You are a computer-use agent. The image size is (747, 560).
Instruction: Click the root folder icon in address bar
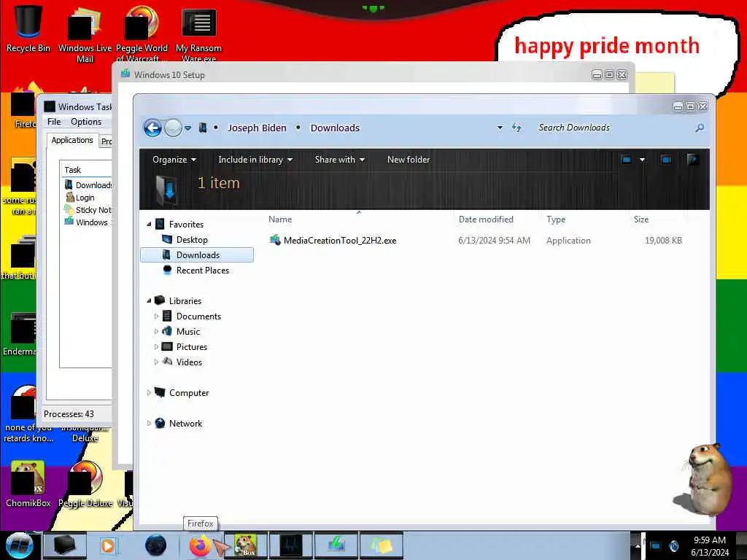203,128
